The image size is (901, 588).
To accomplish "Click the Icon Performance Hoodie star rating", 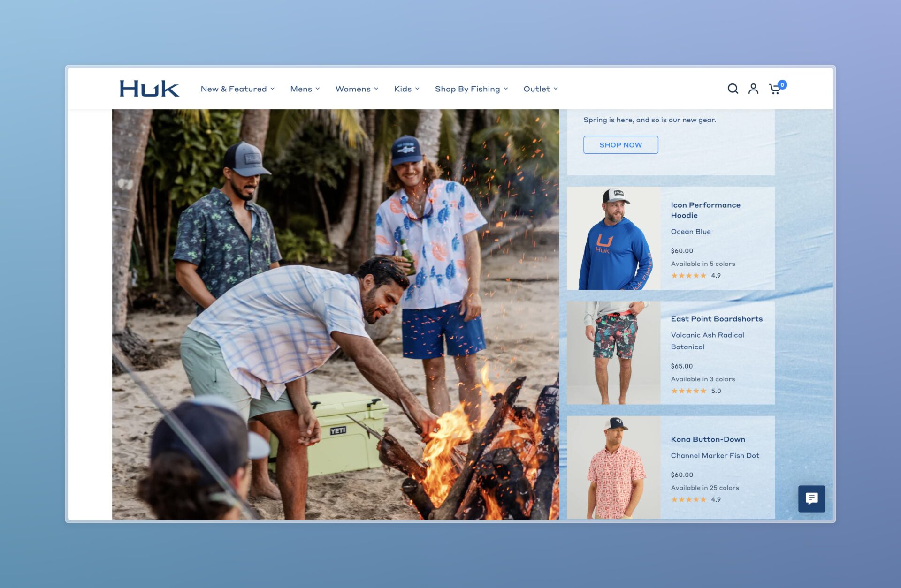I will [688, 276].
